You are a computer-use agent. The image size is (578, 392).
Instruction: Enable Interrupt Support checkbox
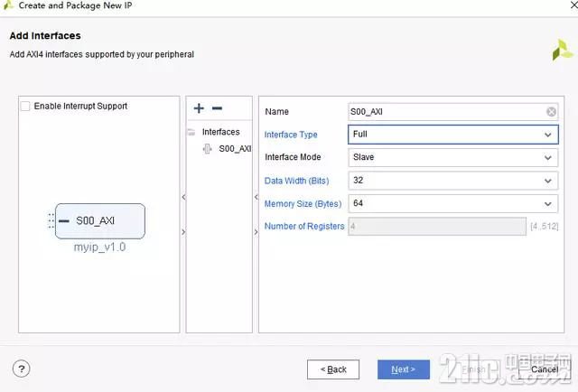pyautogui.click(x=25, y=107)
